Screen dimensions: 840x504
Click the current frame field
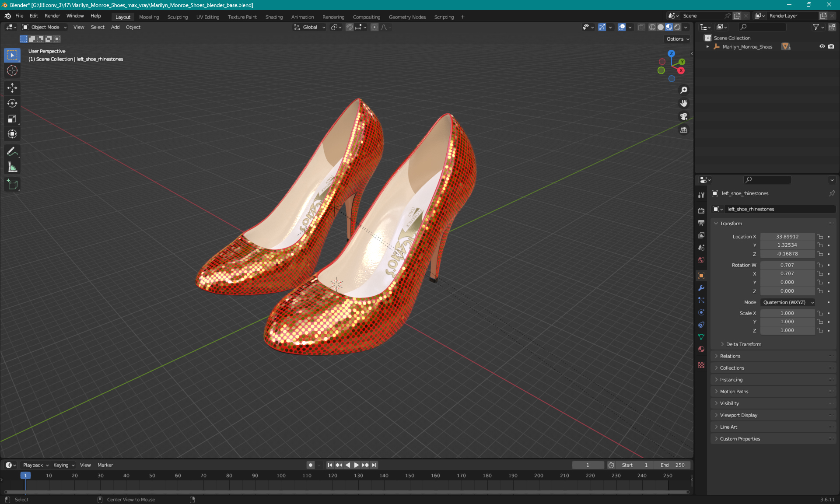click(x=588, y=465)
